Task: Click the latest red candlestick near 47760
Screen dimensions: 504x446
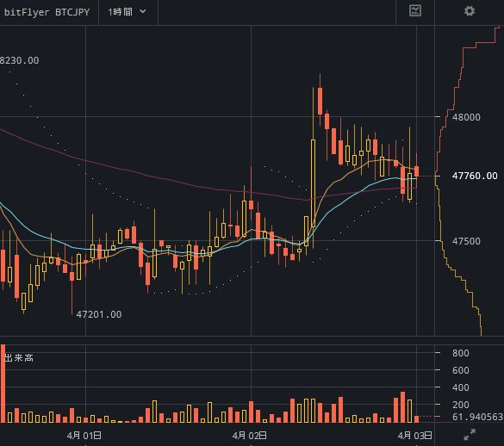Action: pos(417,171)
